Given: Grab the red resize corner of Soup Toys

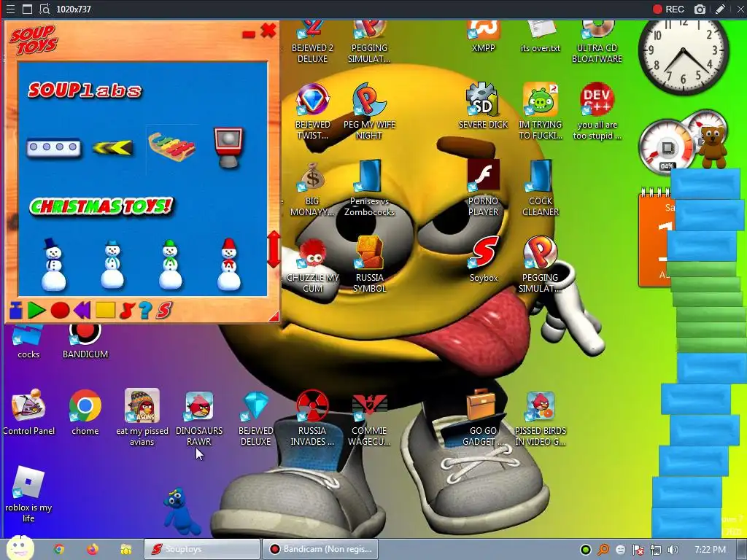Looking at the screenshot, I should point(274,316).
